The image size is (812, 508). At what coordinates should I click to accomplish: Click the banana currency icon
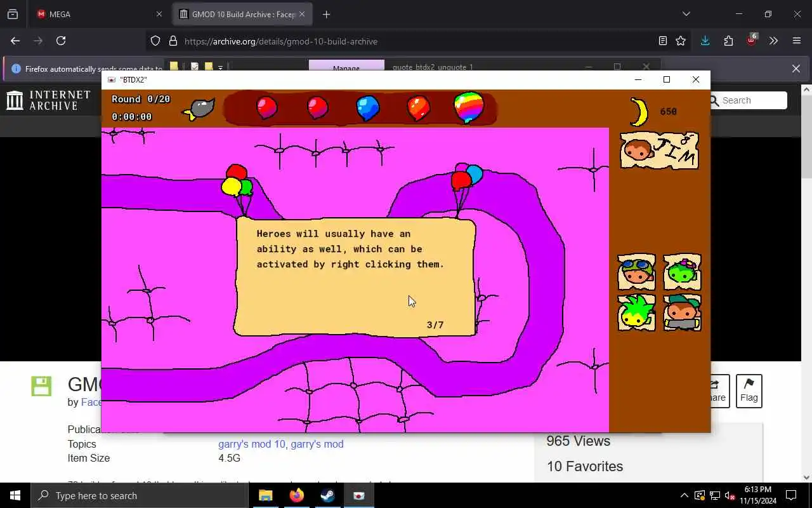(639, 112)
